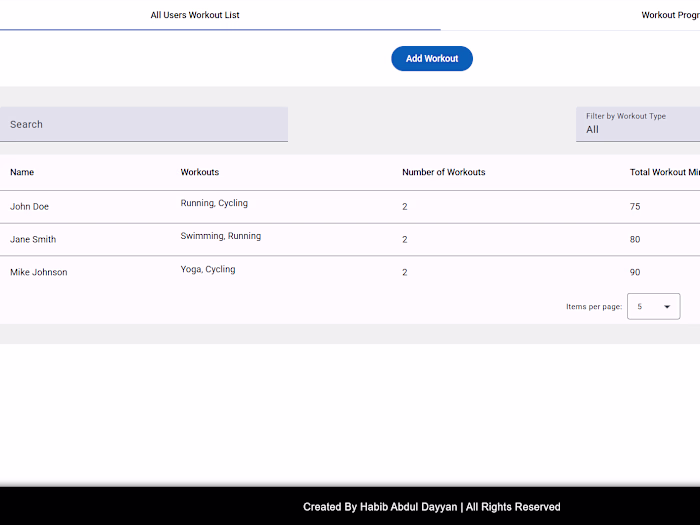Click Mike Johnson's total minutes value 90

click(635, 272)
